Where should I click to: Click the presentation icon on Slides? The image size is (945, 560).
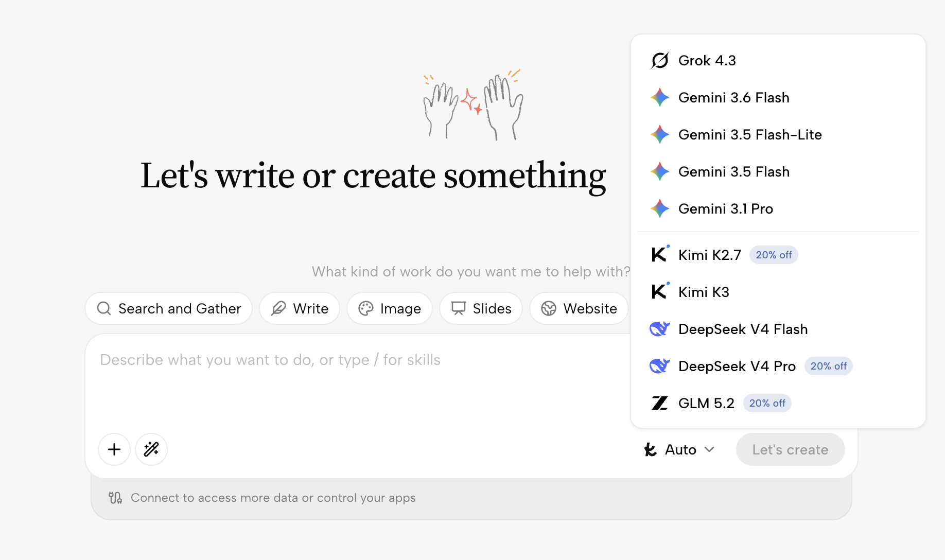pyautogui.click(x=459, y=308)
